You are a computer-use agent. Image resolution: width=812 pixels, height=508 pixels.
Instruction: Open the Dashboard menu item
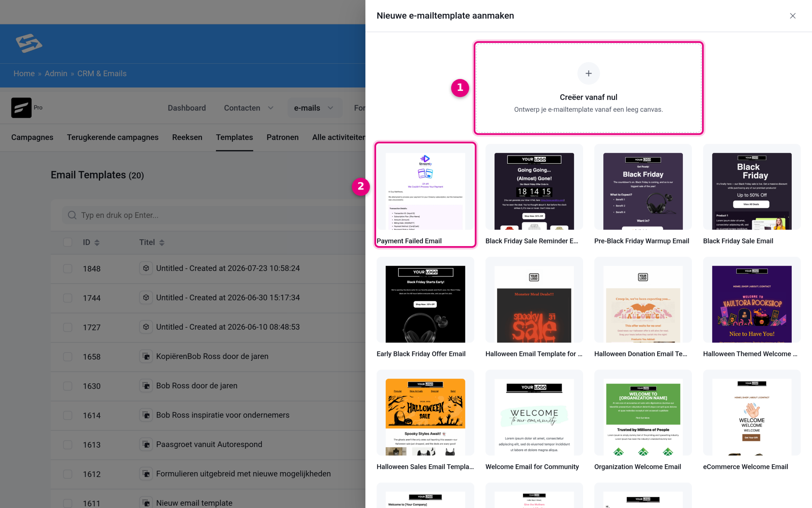(187, 108)
